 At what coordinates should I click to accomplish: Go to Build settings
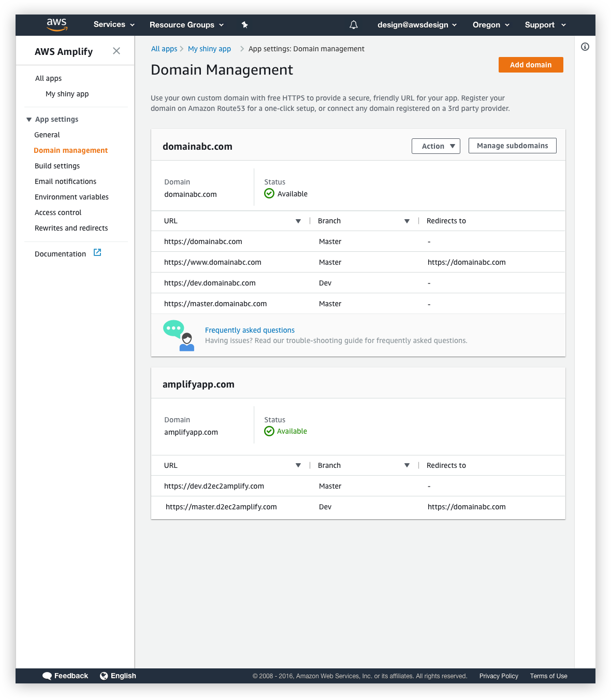tap(57, 166)
